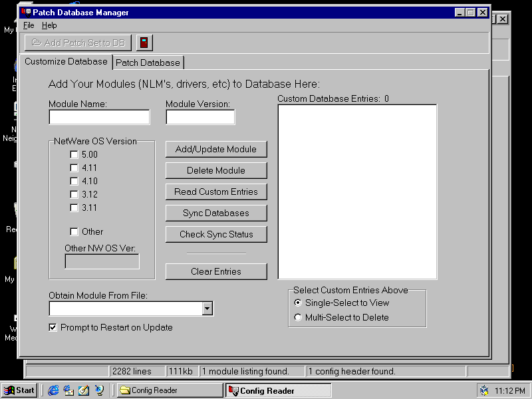Launch Outlook Express from quick launch

pyautogui.click(x=68, y=390)
